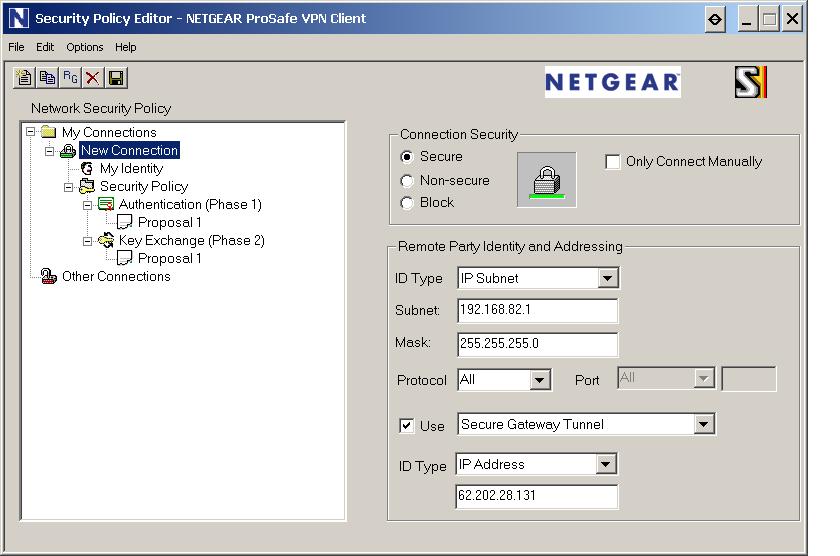Click the Copy toolbar icon
Image resolution: width=840 pixels, height=556 pixels.
click(47, 78)
